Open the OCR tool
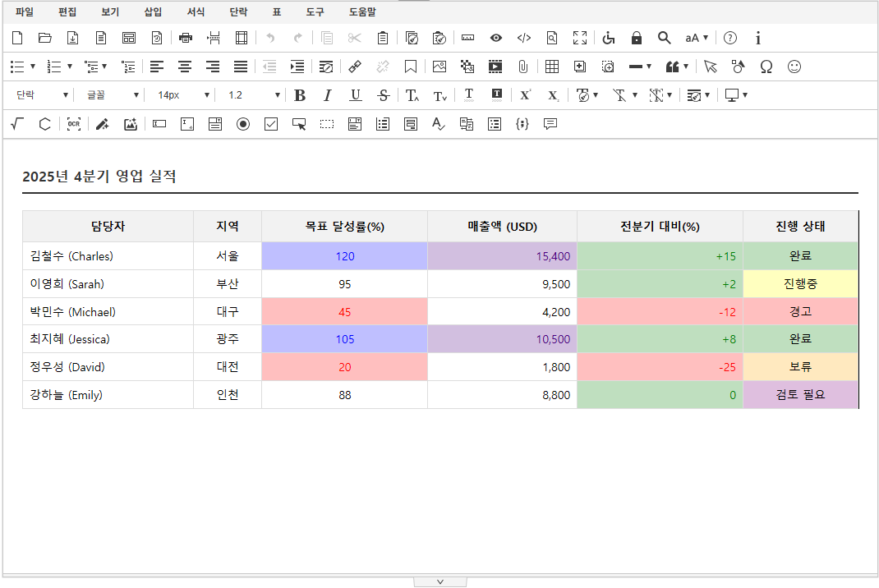The width and height of the screenshot is (879, 588). (74, 124)
